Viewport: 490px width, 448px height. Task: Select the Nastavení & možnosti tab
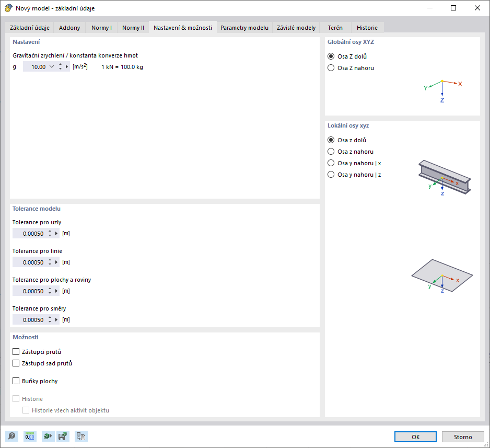(183, 28)
